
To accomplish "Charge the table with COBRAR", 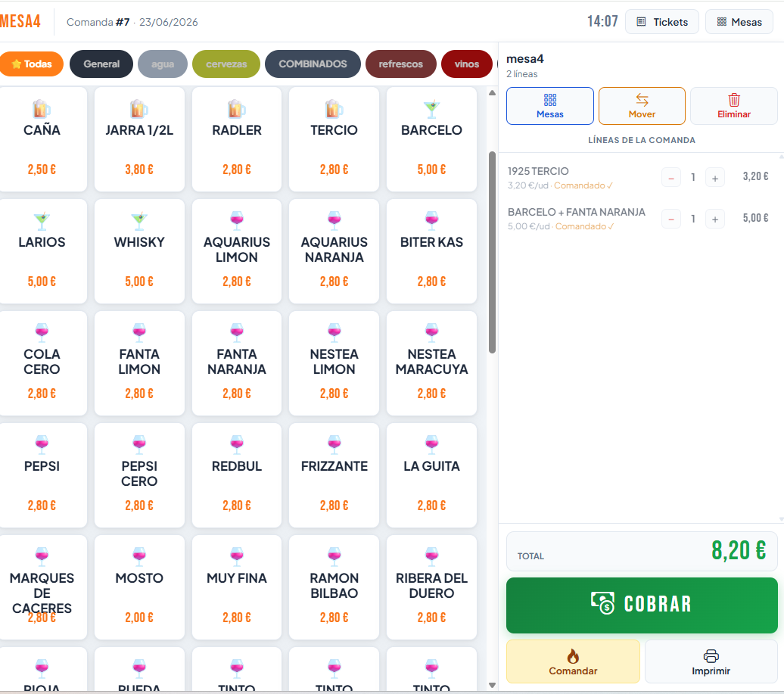I will pos(642,605).
